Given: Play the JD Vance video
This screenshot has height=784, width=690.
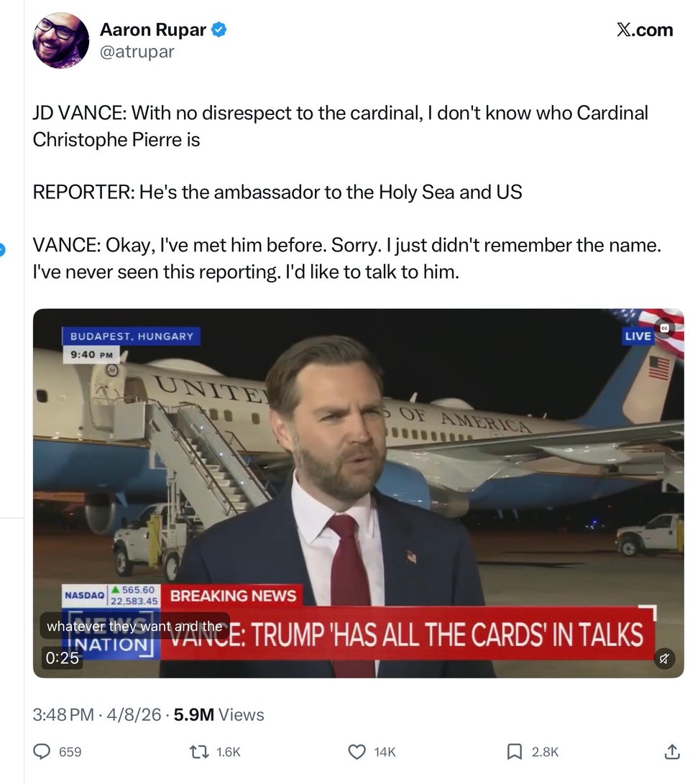Looking at the screenshot, I should click(x=358, y=493).
